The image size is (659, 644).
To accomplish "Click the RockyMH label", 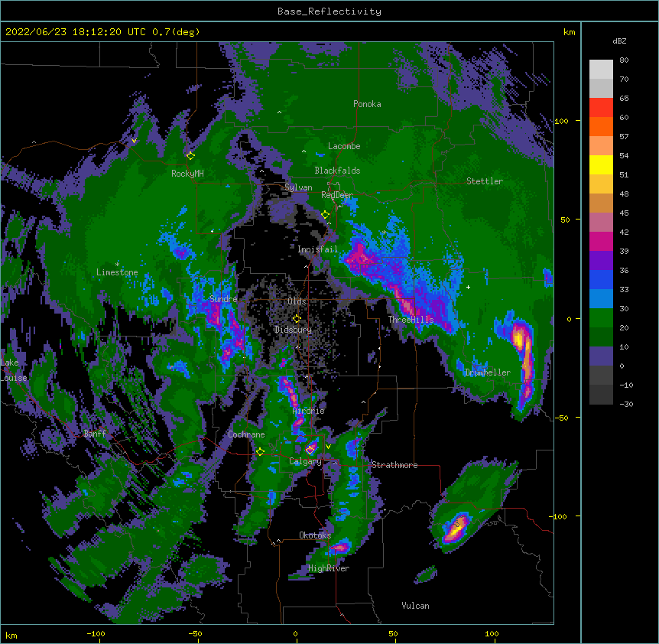I will tap(187, 174).
